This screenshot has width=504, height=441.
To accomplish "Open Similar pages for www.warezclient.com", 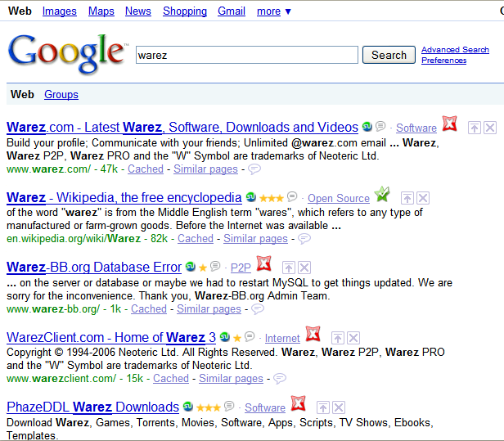I will (x=231, y=379).
